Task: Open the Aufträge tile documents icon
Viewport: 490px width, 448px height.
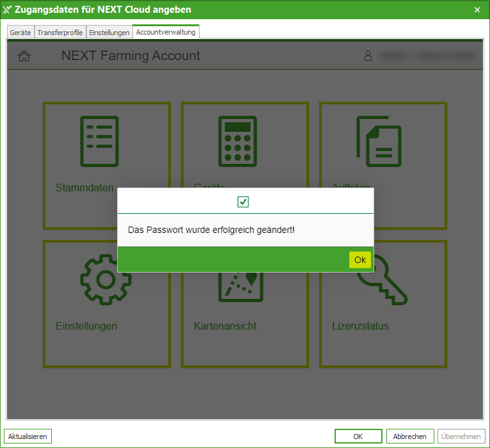Action: tap(379, 141)
